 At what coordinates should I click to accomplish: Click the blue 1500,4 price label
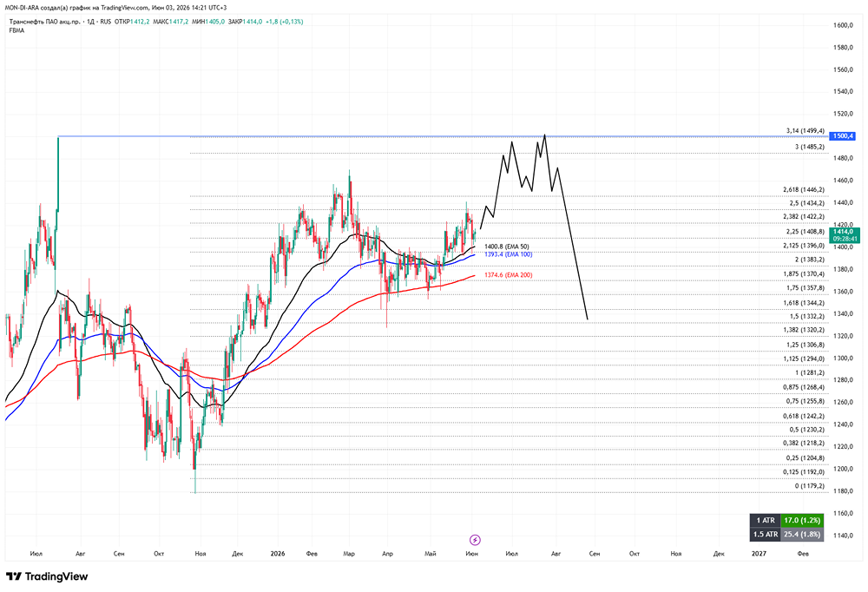843,136
